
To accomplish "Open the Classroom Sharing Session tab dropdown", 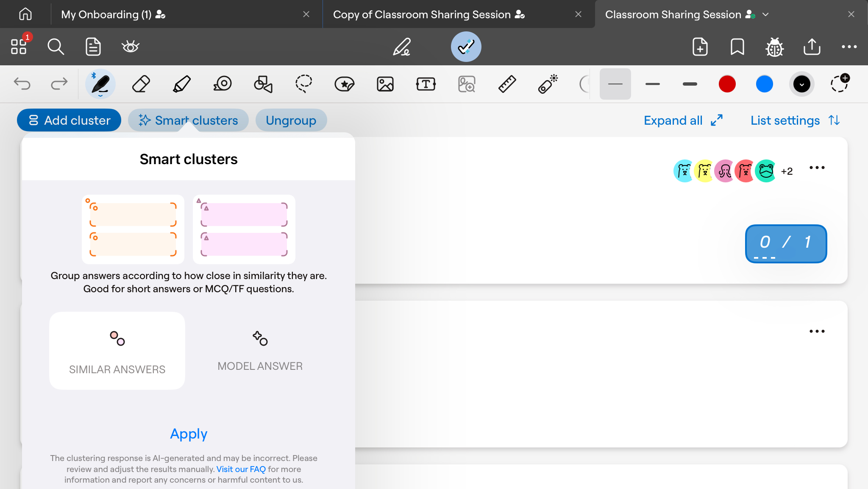I will pyautogui.click(x=765, y=14).
